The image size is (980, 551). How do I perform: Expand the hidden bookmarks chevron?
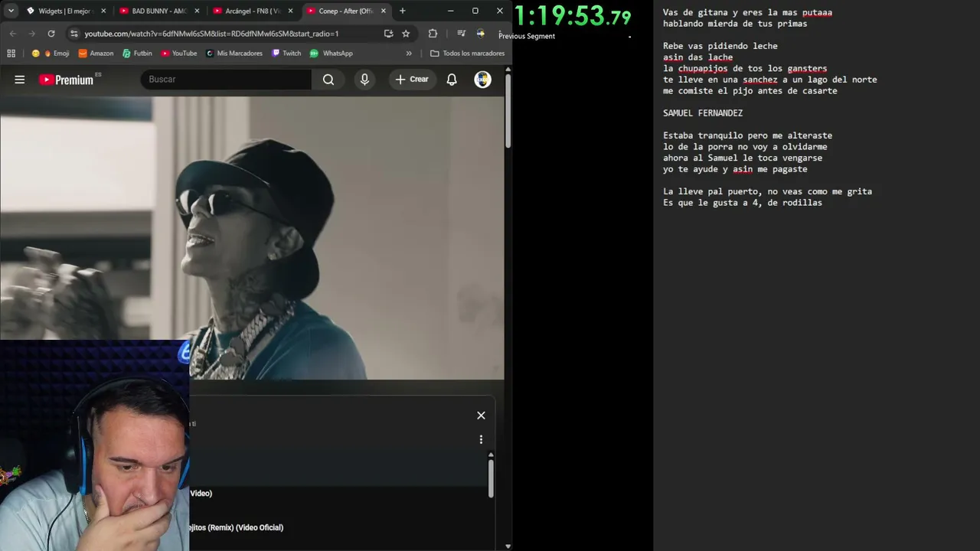coord(409,54)
